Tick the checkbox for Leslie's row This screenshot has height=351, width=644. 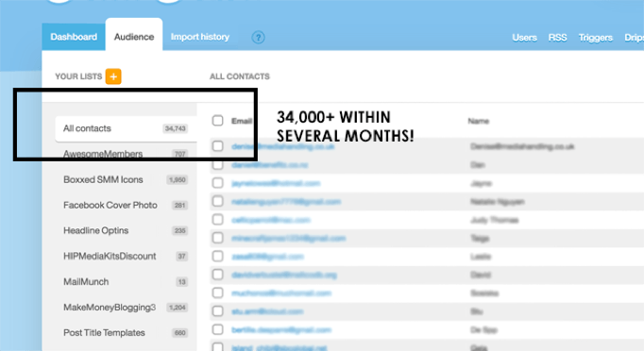(x=218, y=256)
